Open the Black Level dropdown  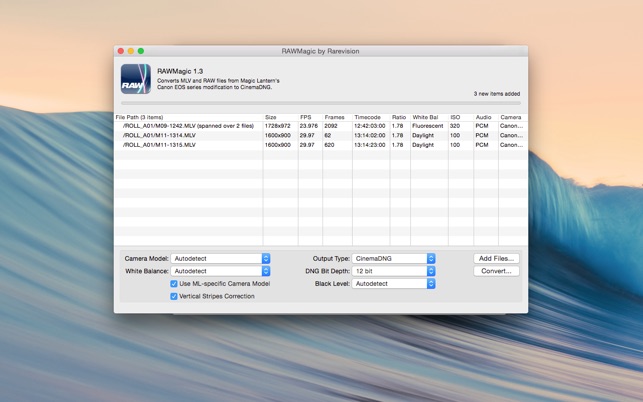(x=393, y=284)
